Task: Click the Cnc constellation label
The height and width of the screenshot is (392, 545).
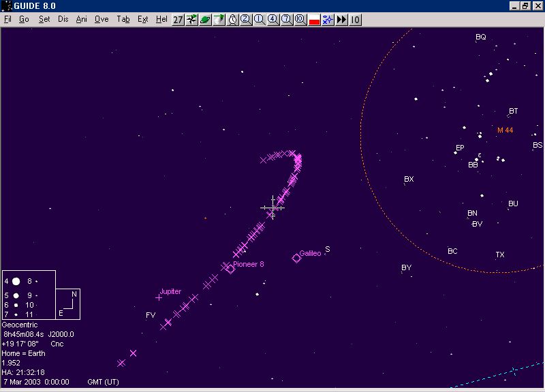Action: click(57, 344)
